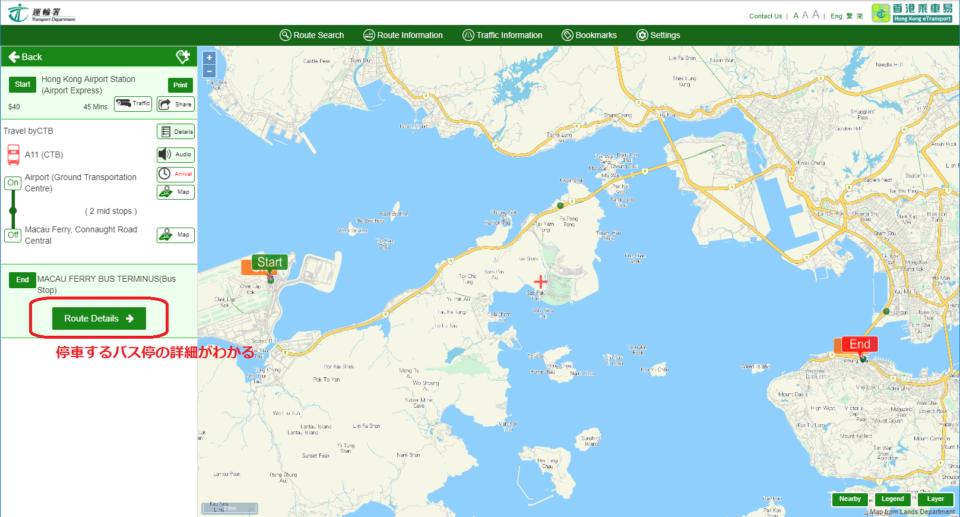The height and width of the screenshot is (517, 960).
Task: Open the Route Search menu
Action: click(311, 35)
